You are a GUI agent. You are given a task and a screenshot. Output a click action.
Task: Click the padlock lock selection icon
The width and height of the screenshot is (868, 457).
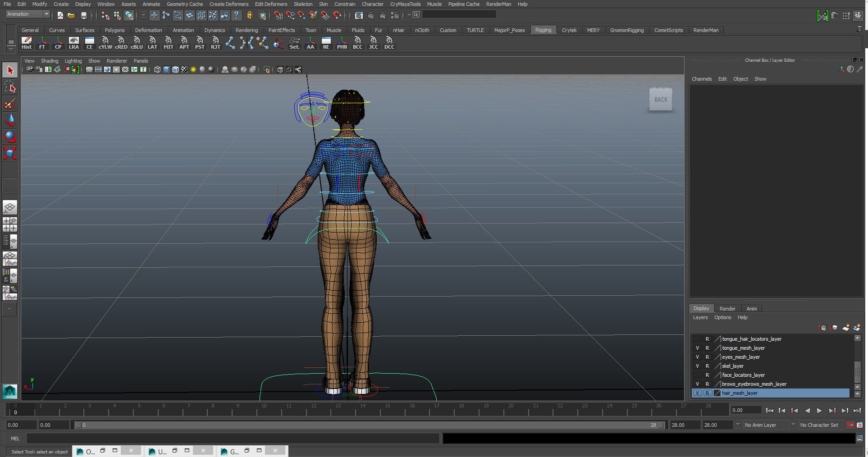pos(249,15)
